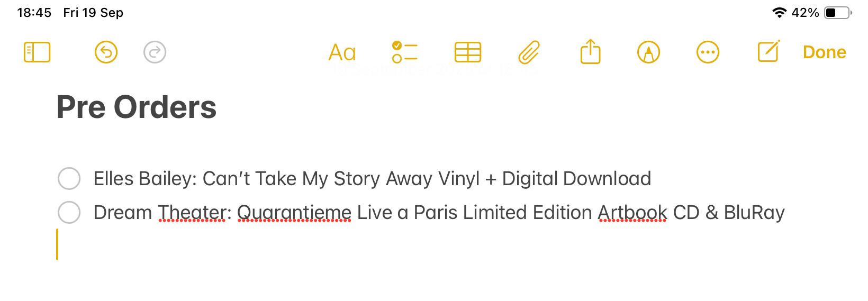This screenshot has width=868, height=301.
Task: Tap the underlined word Artbook
Action: pyautogui.click(x=632, y=213)
